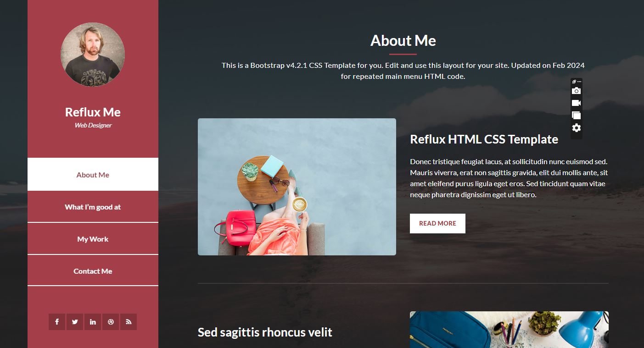
Task: Navigate to Contact Me
Action: 93,271
